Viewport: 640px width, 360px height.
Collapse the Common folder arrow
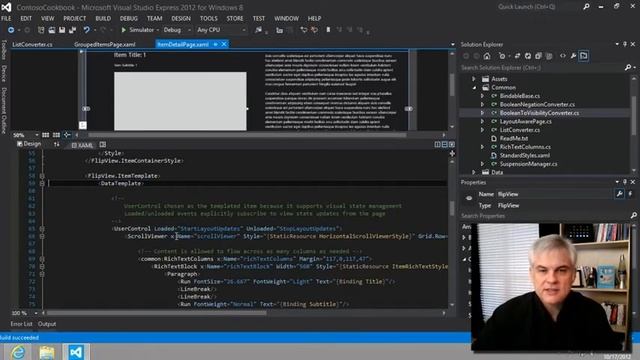pyautogui.click(x=474, y=87)
